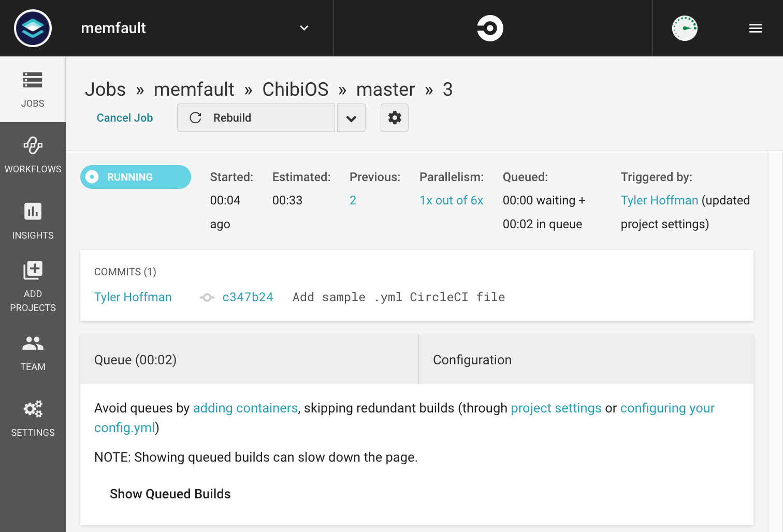Open Team page in sidebar
The height and width of the screenshot is (532, 783).
tap(33, 352)
